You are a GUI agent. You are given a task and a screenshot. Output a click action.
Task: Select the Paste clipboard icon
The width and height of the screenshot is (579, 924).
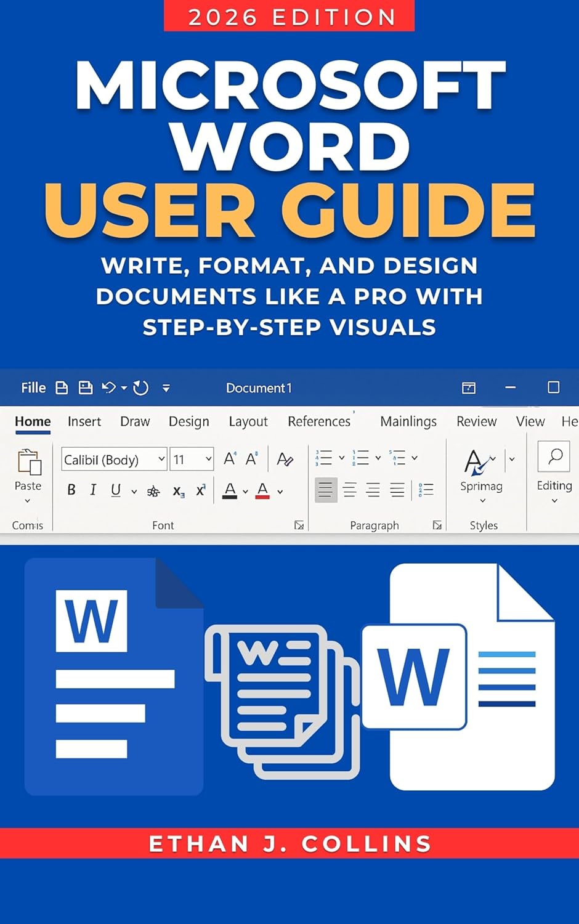click(x=28, y=461)
